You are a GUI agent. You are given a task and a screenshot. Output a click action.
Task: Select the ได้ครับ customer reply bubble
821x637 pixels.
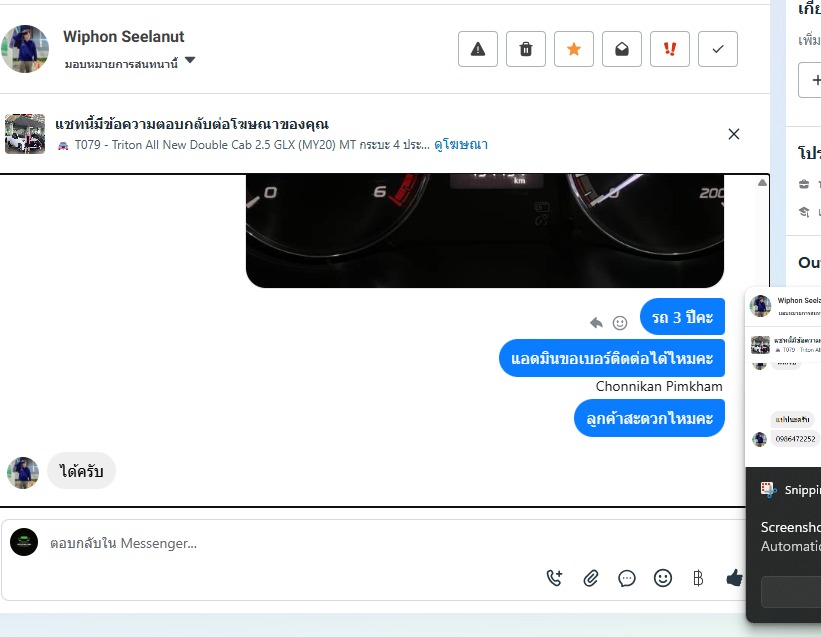81,471
